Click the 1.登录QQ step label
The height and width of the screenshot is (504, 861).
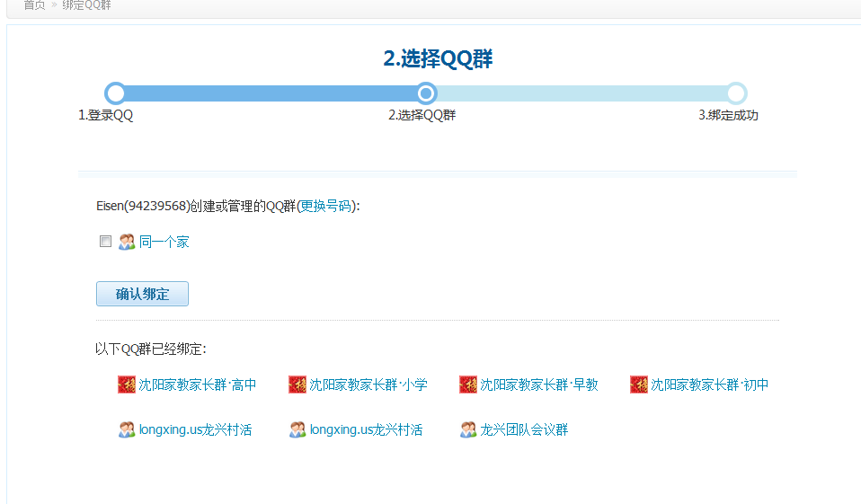[105, 115]
